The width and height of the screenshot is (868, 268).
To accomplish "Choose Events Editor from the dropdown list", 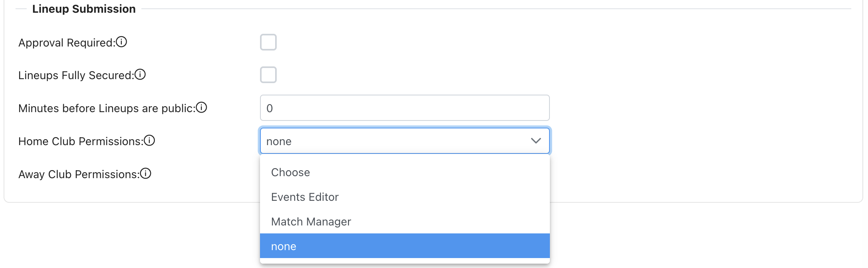I will pyautogui.click(x=305, y=197).
